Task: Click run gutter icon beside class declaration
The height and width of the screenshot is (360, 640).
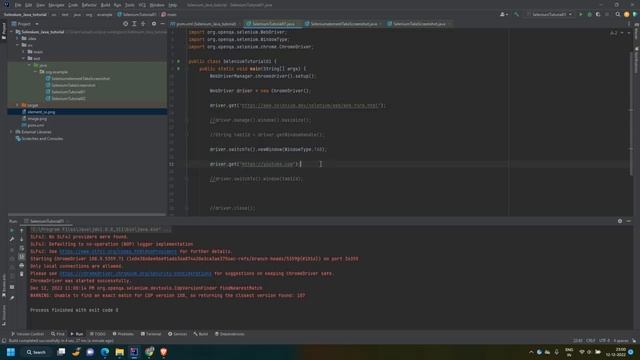Action: point(178,61)
